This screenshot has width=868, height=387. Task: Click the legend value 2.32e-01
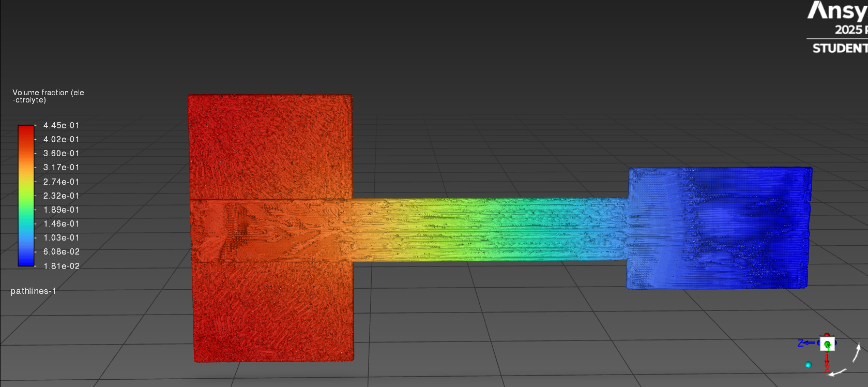pos(62,196)
